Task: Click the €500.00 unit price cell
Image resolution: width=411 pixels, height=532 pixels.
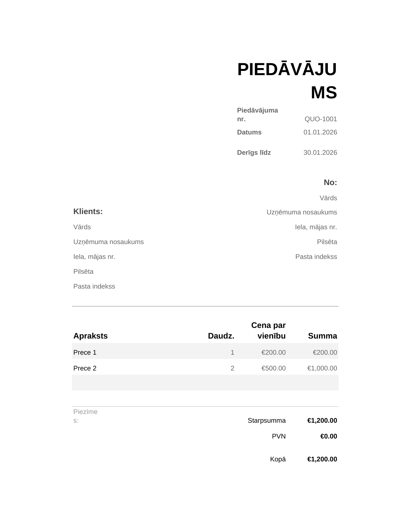Action: (x=274, y=368)
